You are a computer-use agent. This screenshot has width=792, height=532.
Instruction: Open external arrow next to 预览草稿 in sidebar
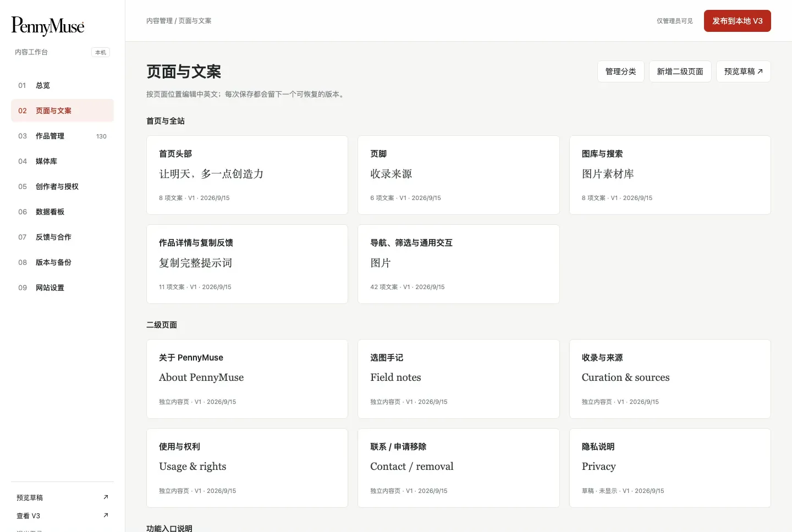pos(106,497)
